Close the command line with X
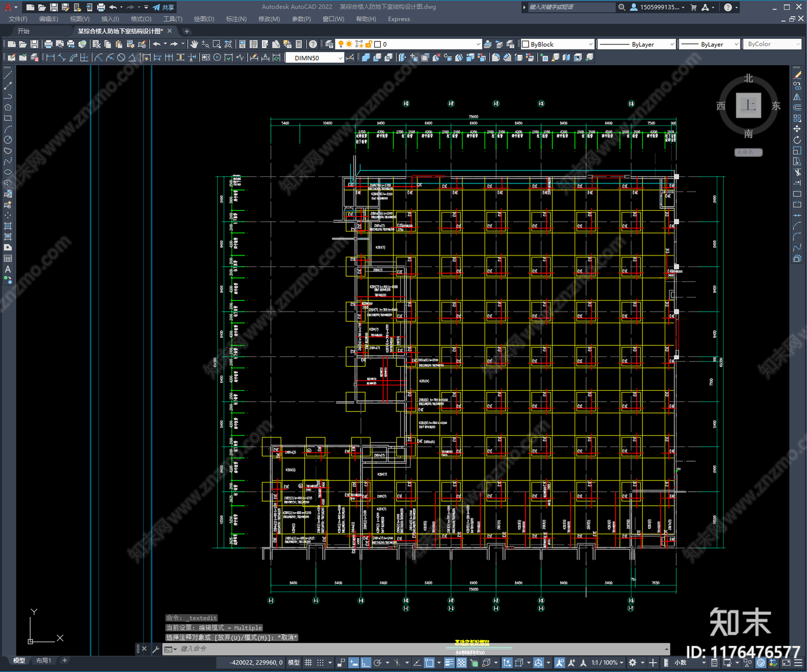This screenshot has width=807, height=672. (x=144, y=649)
